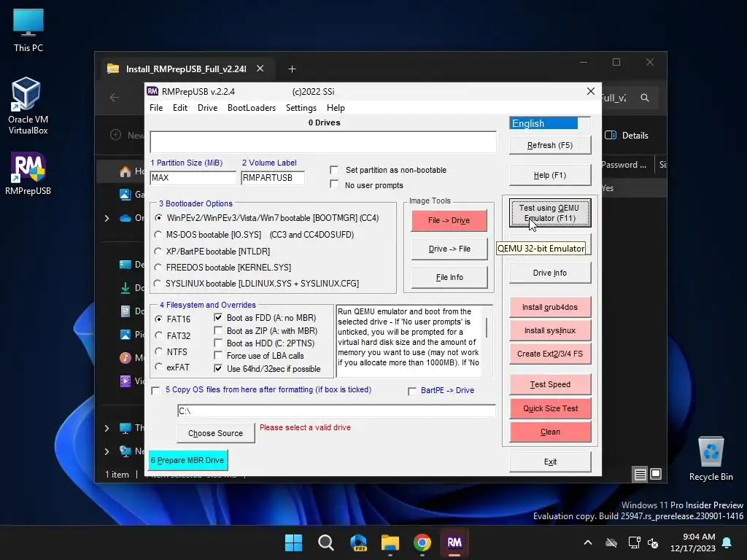Uncheck Boot as FDD (A: no MBR)
747x560 pixels.
[x=218, y=318]
